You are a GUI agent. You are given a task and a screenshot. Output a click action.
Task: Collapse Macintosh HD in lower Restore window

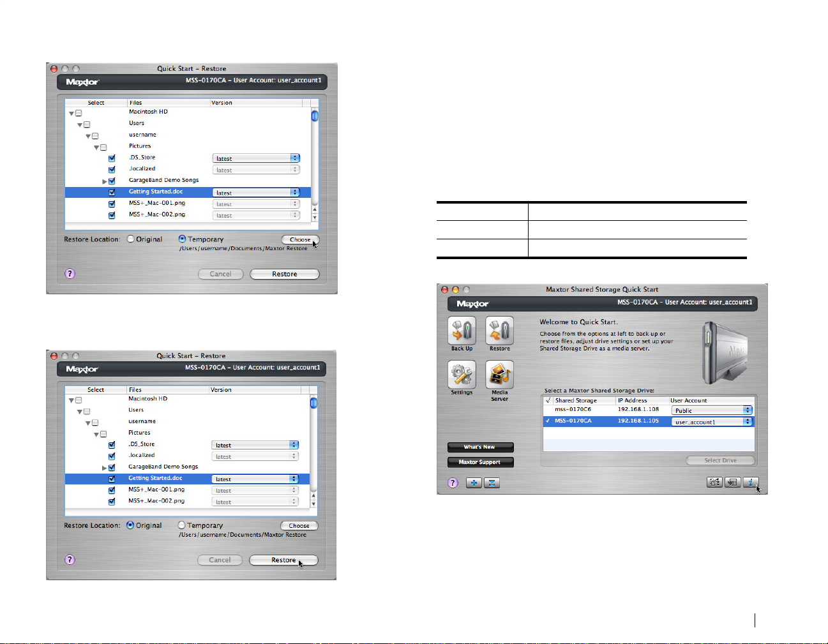(72, 400)
